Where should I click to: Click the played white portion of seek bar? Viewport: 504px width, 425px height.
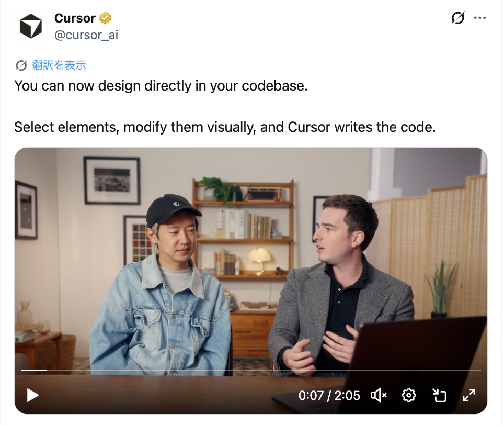34,371
